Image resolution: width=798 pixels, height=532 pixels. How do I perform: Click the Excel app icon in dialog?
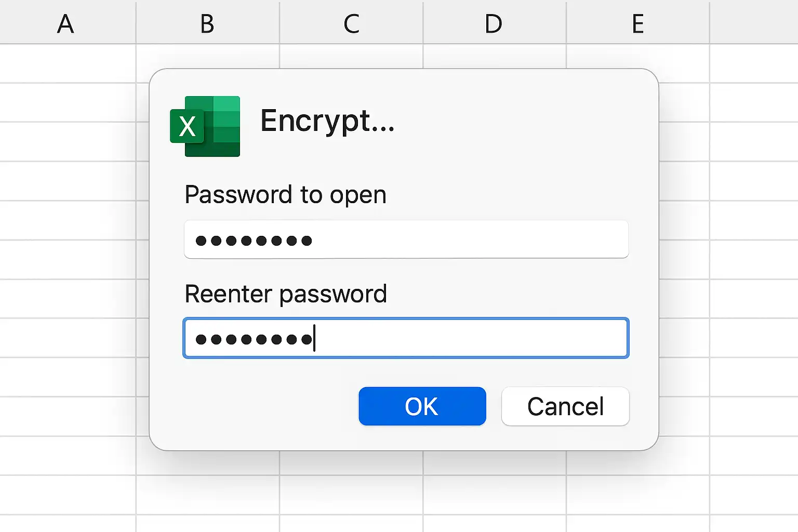pyautogui.click(x=205, y=126)
